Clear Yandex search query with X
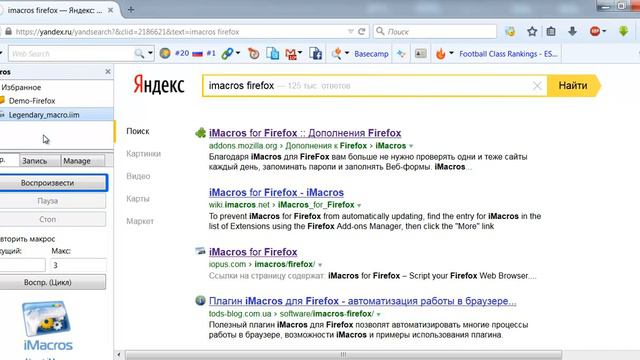 pyautogui.click(x=537, y=86)
